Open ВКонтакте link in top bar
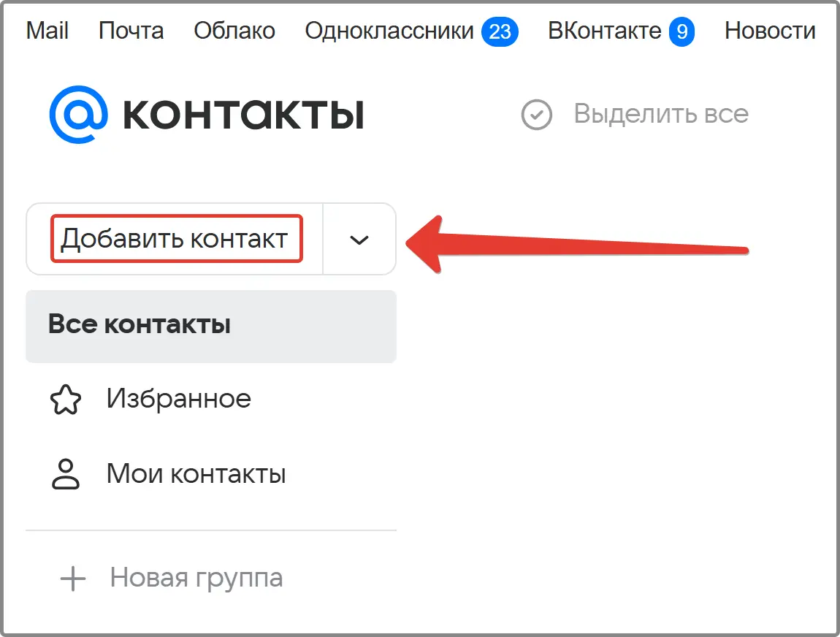 [604, 31]
